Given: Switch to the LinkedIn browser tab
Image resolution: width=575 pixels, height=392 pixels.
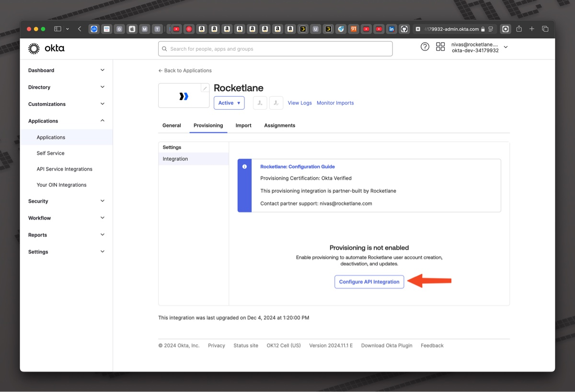Looking at the screenshot, I should (391, 29).
